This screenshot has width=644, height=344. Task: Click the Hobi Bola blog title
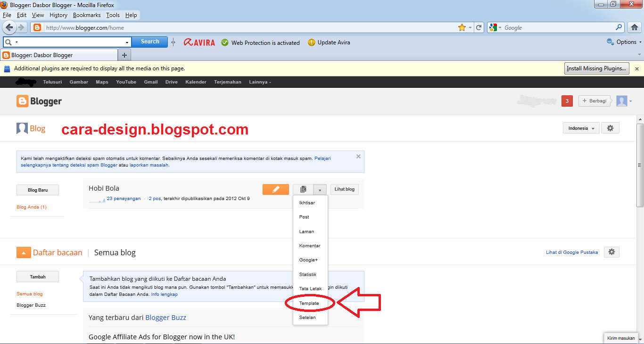pos(104,188)
